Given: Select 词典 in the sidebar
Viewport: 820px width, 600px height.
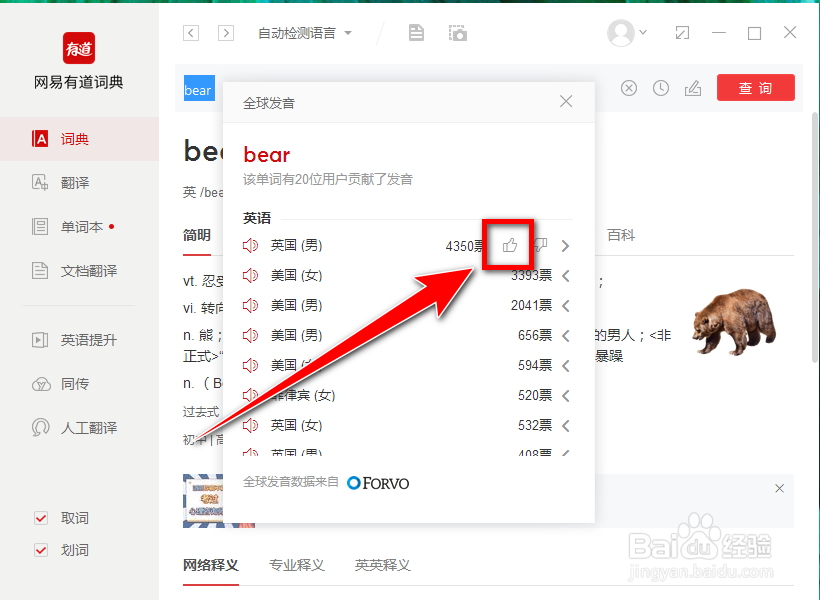Looking at the screenshot, I should [79, 139].
